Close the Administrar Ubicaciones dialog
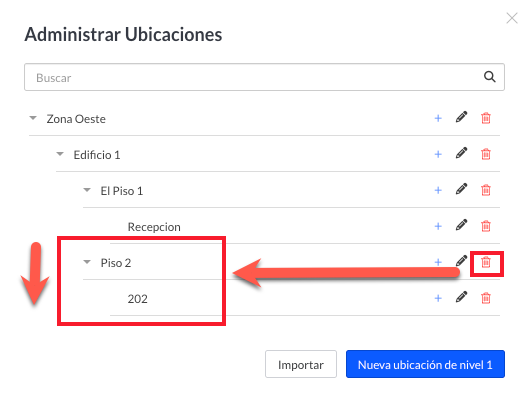 512,18
